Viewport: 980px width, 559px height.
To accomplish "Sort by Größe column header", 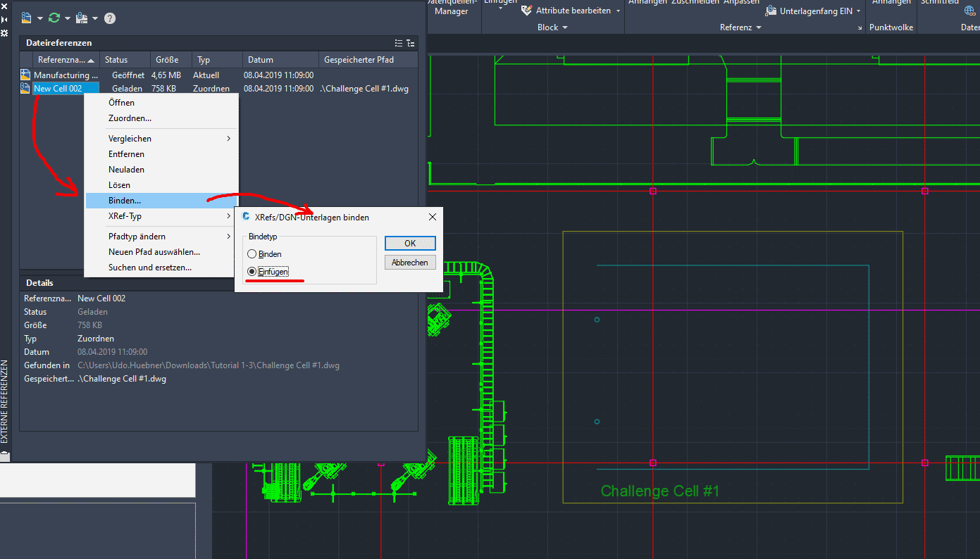I will [171, 60].
